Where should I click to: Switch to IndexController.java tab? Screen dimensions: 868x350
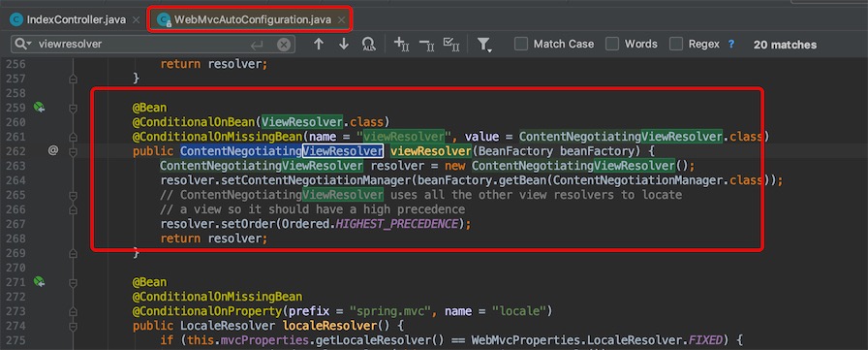tap(76, 20)
